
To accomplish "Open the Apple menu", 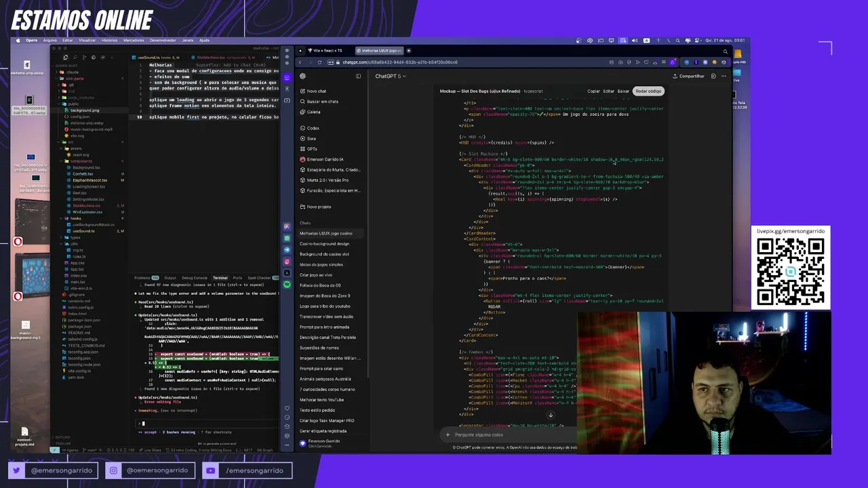I will [18, 41].
